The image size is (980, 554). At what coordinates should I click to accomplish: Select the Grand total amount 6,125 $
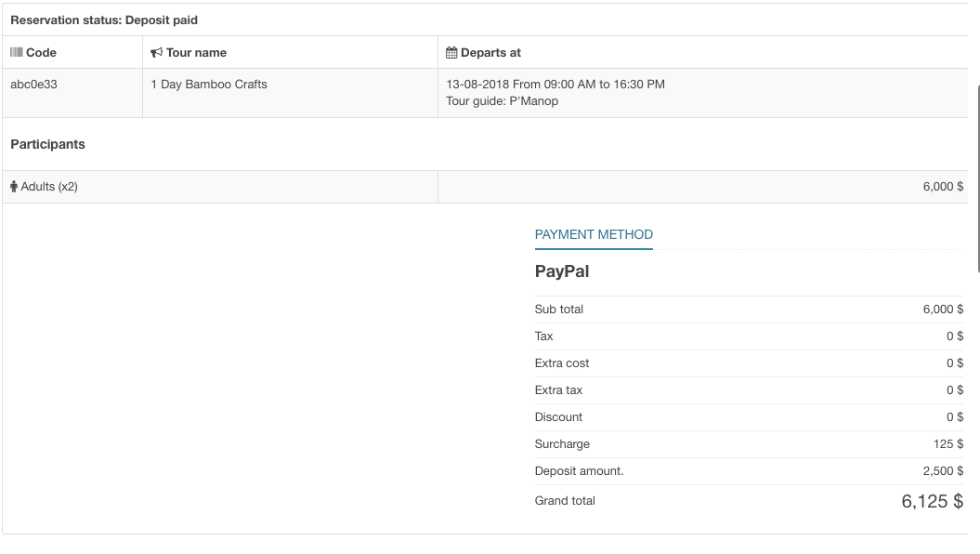[x=932, y=502]
